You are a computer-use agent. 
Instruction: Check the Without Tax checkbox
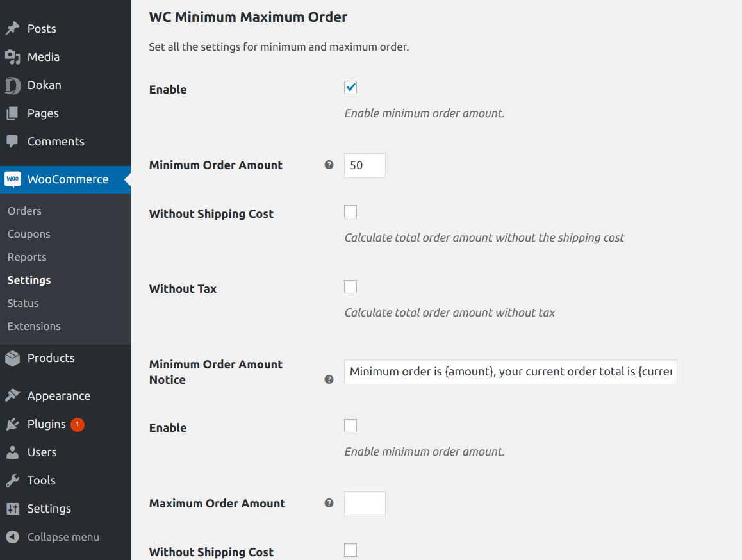point(350,287)
